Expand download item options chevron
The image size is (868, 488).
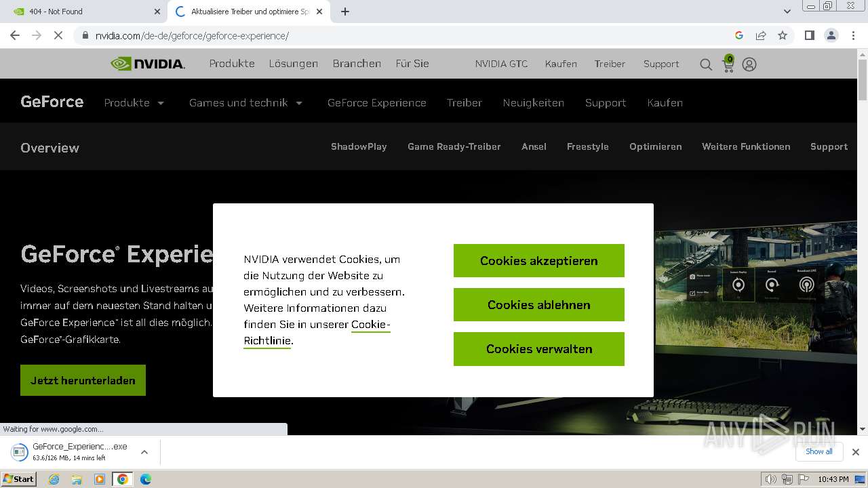point(144,452)
